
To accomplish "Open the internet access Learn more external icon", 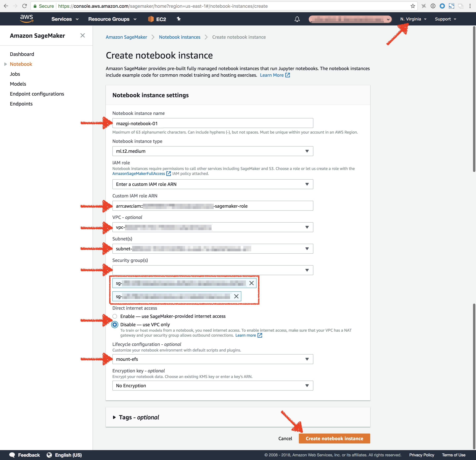I will click(x=260, y=335).
